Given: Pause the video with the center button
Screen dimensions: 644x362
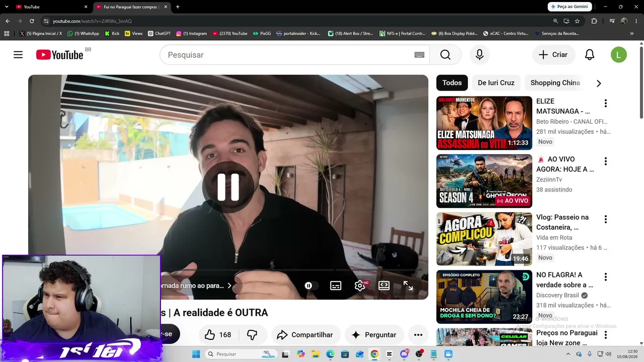Looking at the screenshot, I should click(x=228, y=187).
